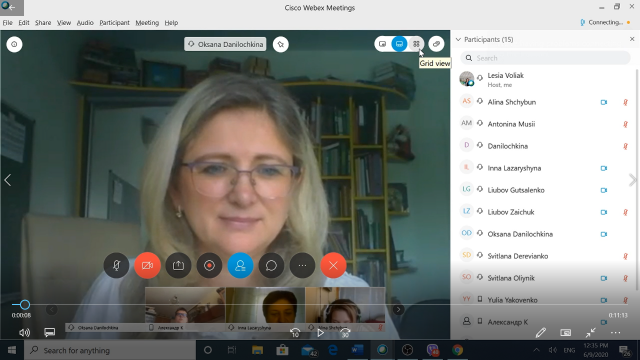
Task: Open the Chat bubble button
Action: (271, 265)
